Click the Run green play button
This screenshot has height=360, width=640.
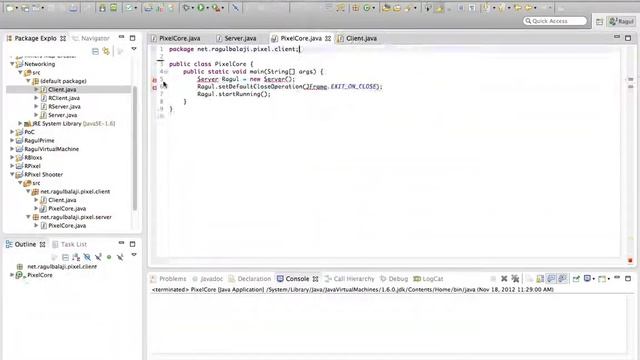click(x=201, y=7)
